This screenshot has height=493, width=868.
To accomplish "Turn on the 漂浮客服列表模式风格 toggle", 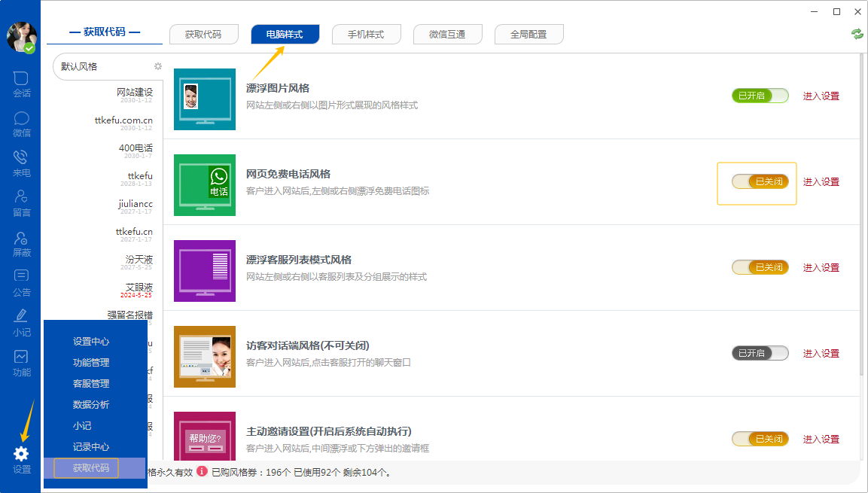I will [760, 267].
